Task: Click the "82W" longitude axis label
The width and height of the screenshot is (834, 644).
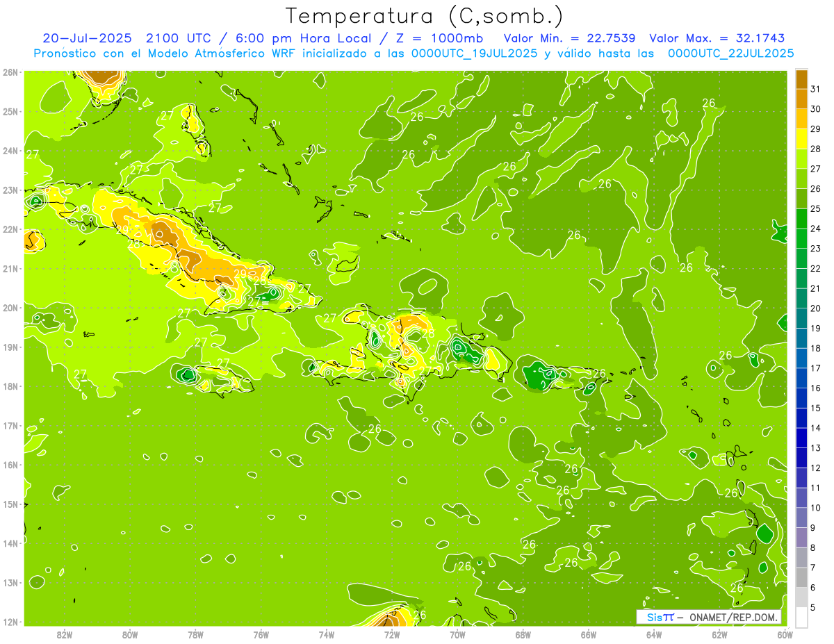Action: click(x=65, y=634)
